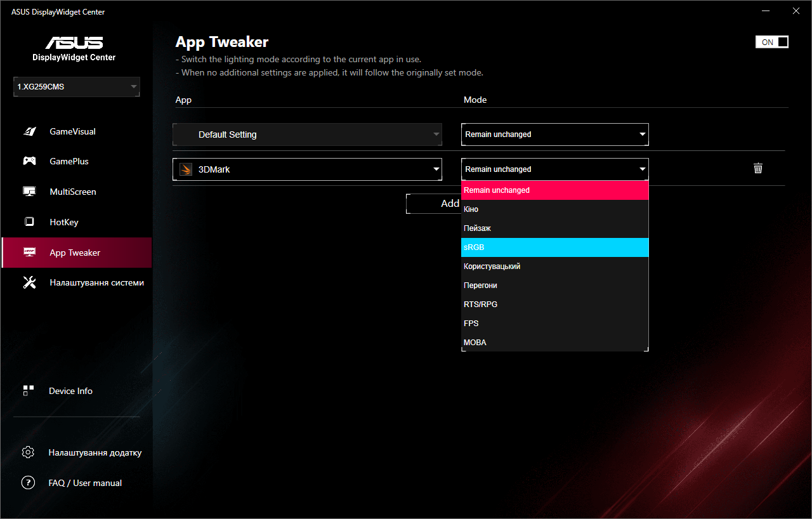Click the 3DMark app icon
Screen dimensions: 812x519
click(x=185, y=169)
